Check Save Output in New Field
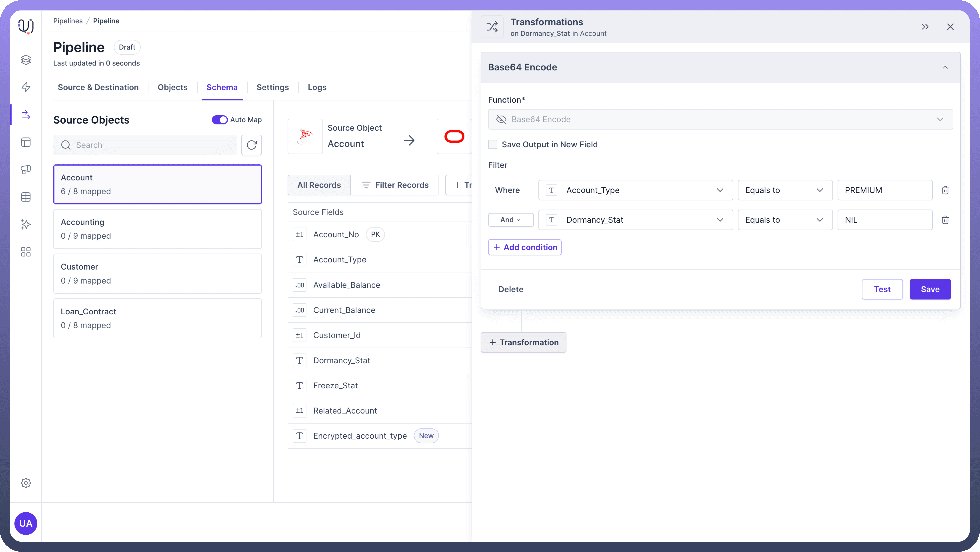The height and width of the screenshot is (552, 980). coord(493,145)
